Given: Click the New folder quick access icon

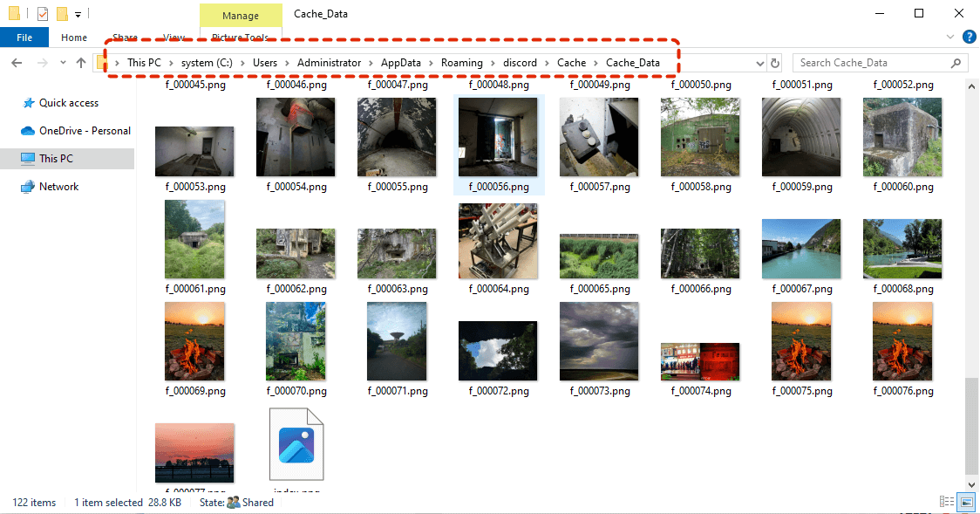Looking at the screenshot, I should pos(62,13).
